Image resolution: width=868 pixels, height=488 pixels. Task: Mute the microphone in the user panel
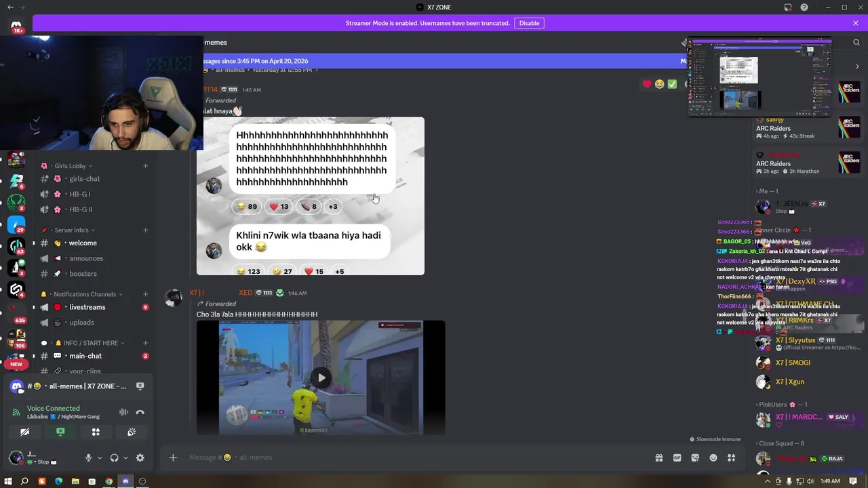[88, 457]
